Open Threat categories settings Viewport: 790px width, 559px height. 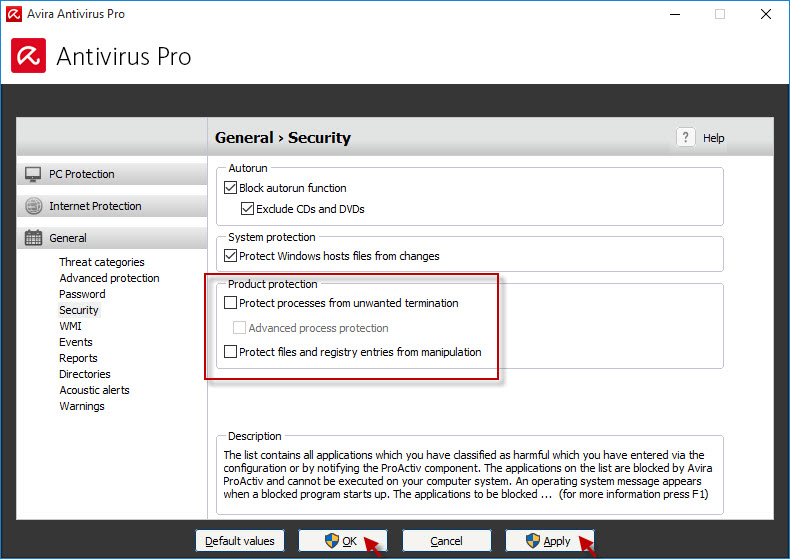[x=102, y=262]
